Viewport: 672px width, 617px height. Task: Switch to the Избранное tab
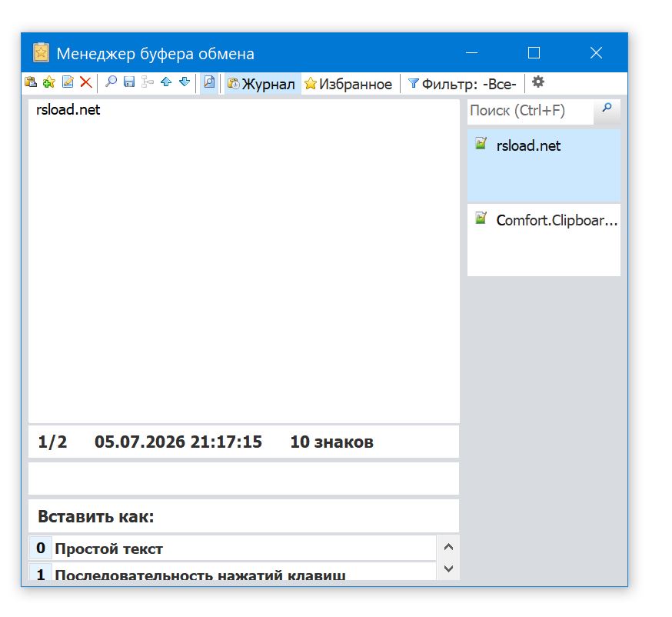point(348,84)
